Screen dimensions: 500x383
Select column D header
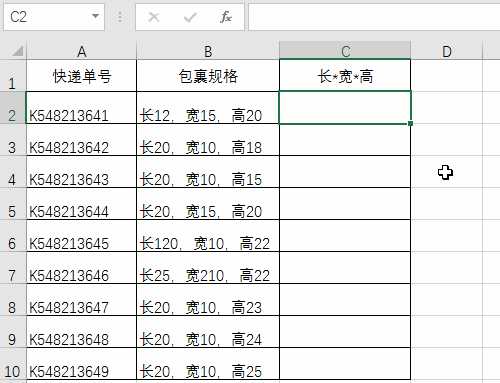(447, 51)
